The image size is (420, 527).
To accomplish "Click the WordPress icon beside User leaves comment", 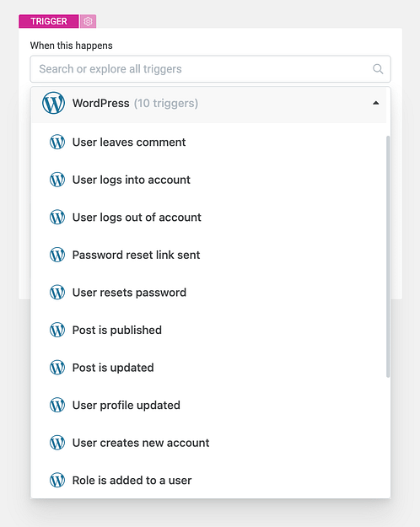I will tap(57, 142).
